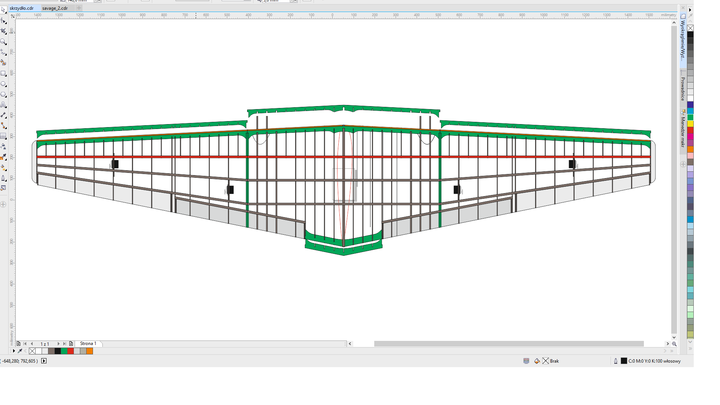Apply no fill from document palette

tap(32, 351)
